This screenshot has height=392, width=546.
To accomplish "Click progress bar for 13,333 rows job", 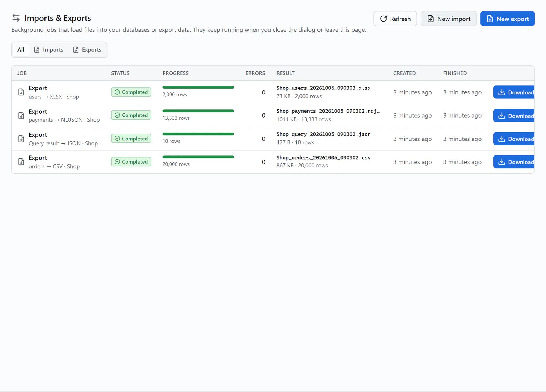I will (198, 111).
